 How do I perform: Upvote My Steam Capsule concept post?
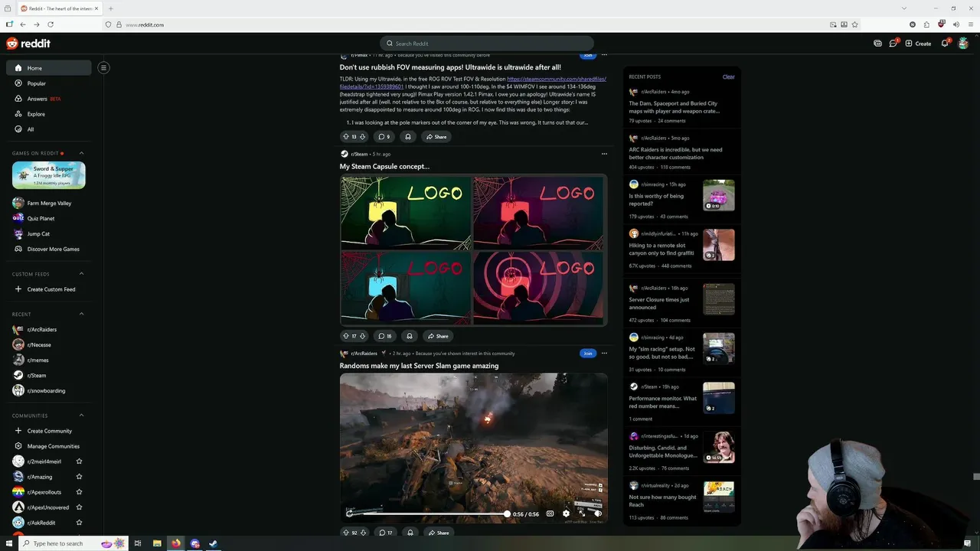pyautogui.click(x=345, y=336)
